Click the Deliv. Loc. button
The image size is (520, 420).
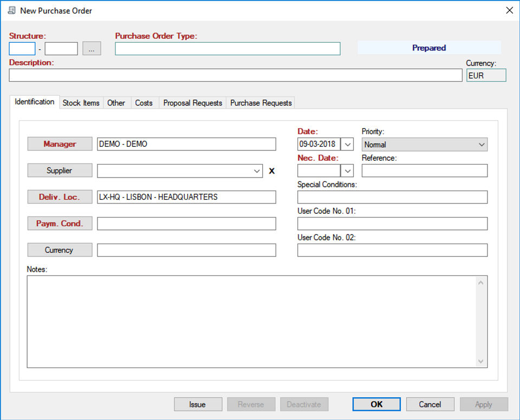pos(60,197)
